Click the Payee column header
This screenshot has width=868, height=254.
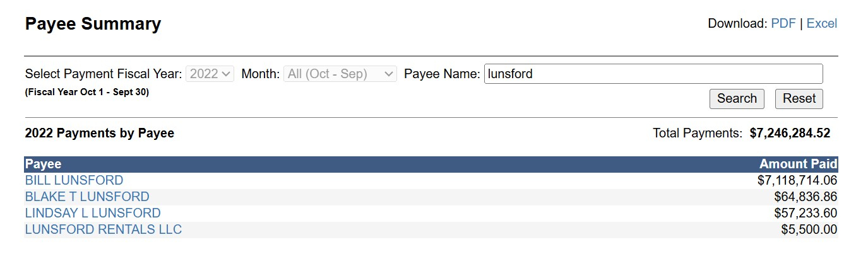tap(43, 165)
